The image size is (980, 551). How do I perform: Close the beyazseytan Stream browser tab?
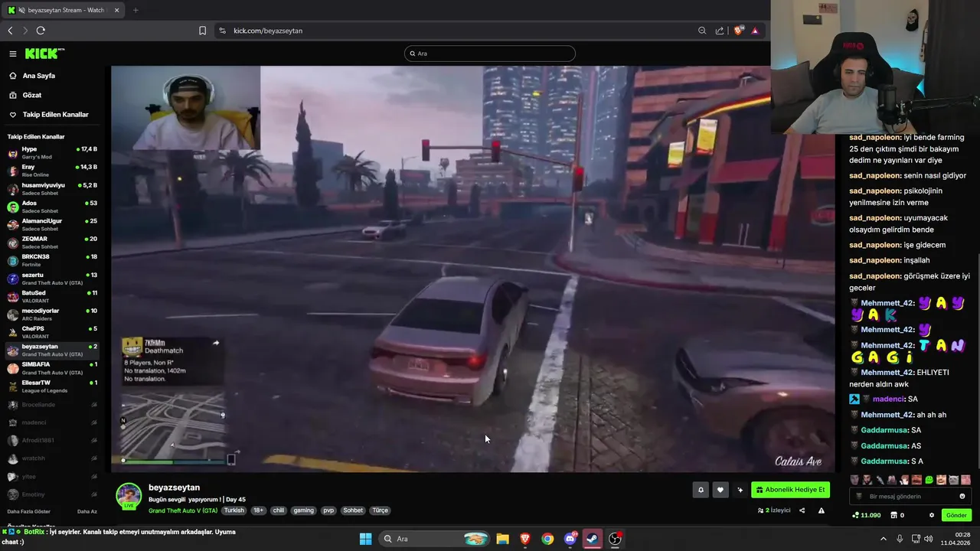pos(117,10)
